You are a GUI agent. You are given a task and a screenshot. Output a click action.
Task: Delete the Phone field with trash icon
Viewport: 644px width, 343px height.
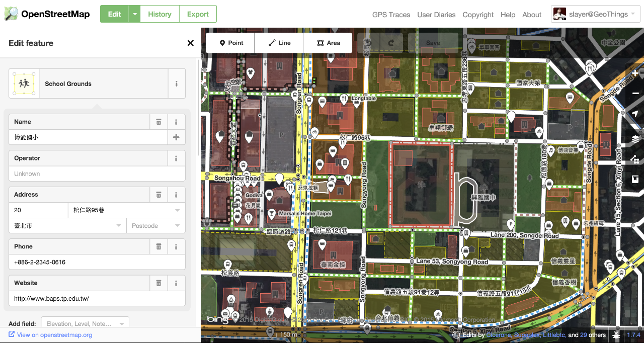click(x=158, y=246)
